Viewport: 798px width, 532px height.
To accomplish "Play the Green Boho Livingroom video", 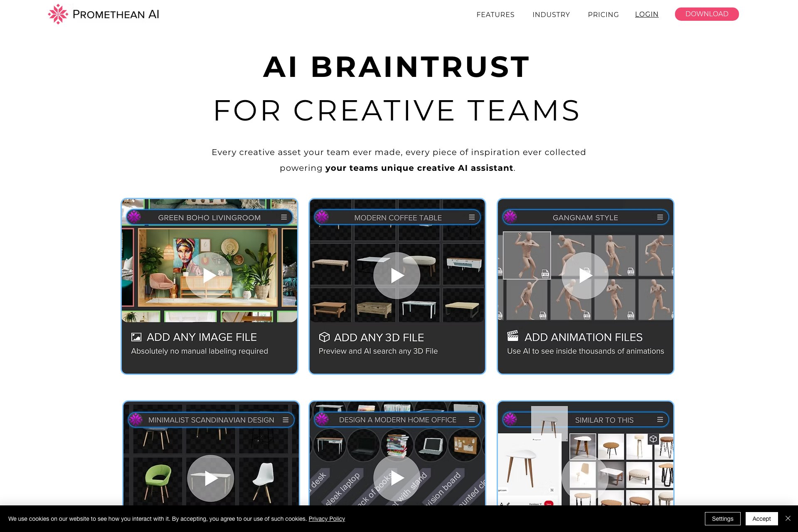I will click(x=209, y=275).
